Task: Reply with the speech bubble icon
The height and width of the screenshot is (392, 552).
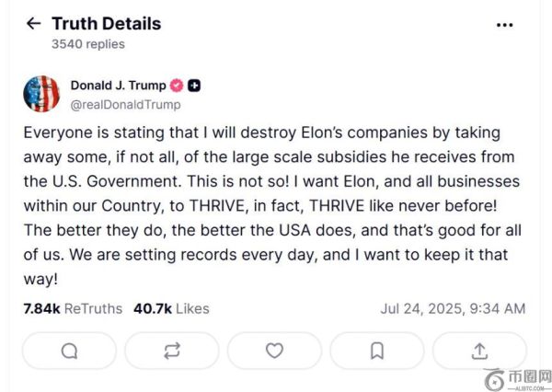Action: click(x=69, y=351)
